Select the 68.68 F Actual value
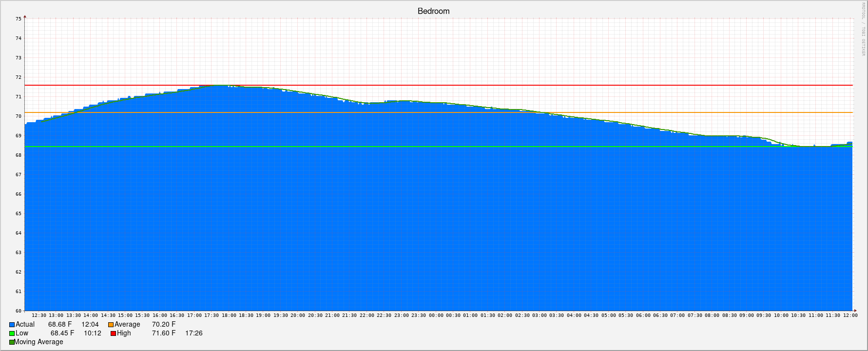The image size is (868, 351). (60, 325)
